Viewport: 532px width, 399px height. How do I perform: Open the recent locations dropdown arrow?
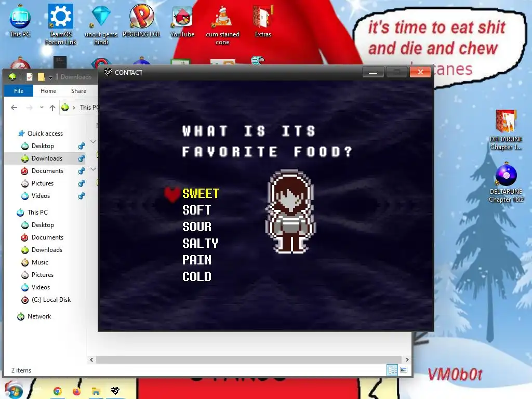click(x=42, y=107)
